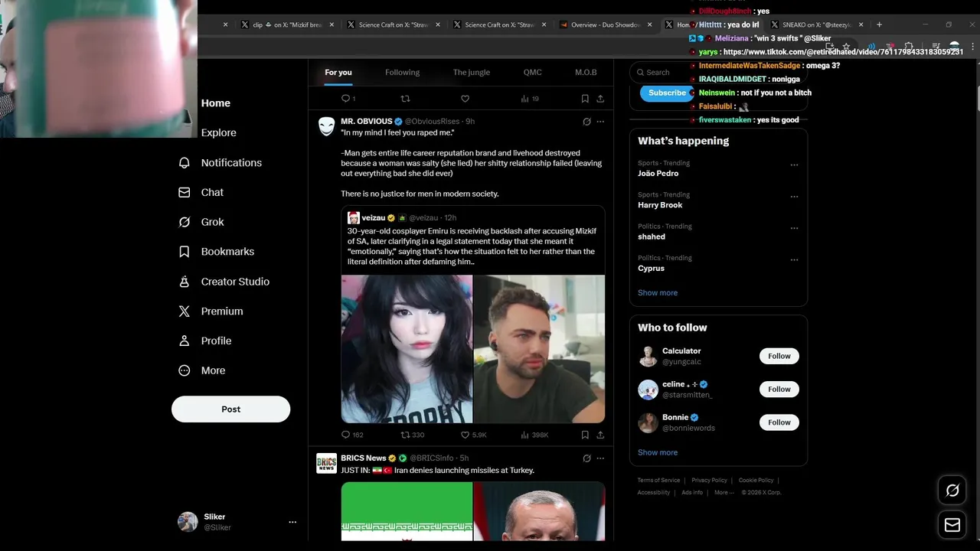This screenshot has width=980, height=551.
Task: Follow the Bonnie account
Action: [779, 422]
